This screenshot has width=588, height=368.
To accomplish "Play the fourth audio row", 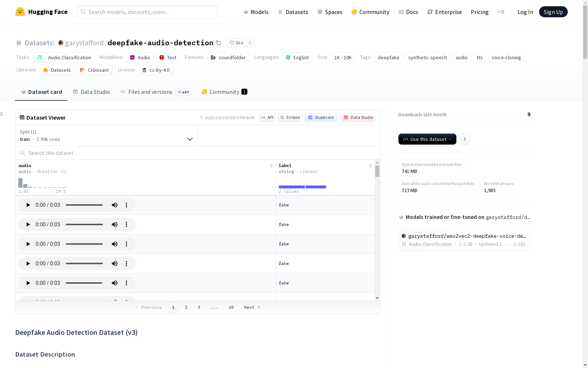I will 28,263.
